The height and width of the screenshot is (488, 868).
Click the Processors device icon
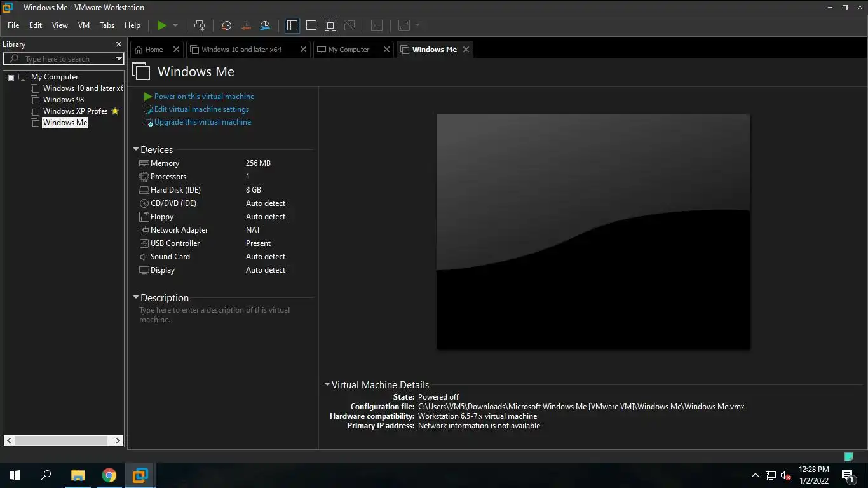[x=144, y=177]
